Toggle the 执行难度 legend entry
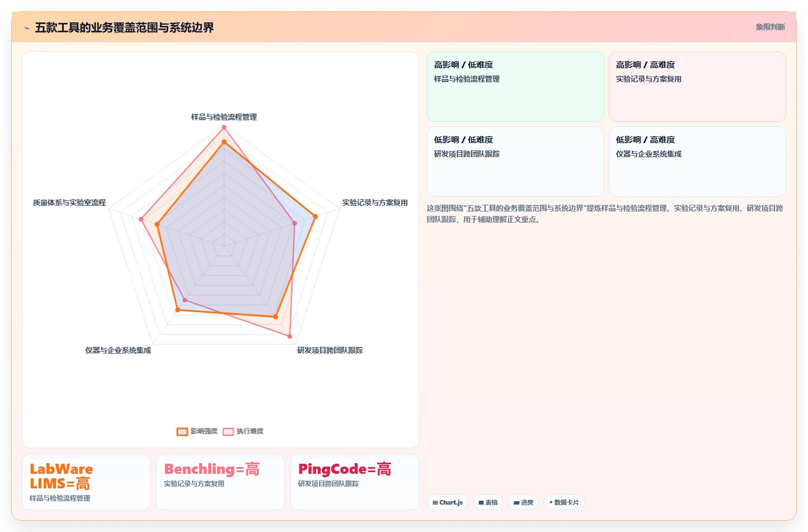The height and width of the screenshot is (532, 808). [243, 431]
